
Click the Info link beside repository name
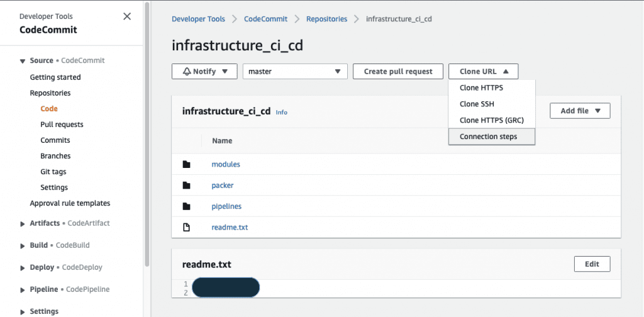[x=281, y=112]
